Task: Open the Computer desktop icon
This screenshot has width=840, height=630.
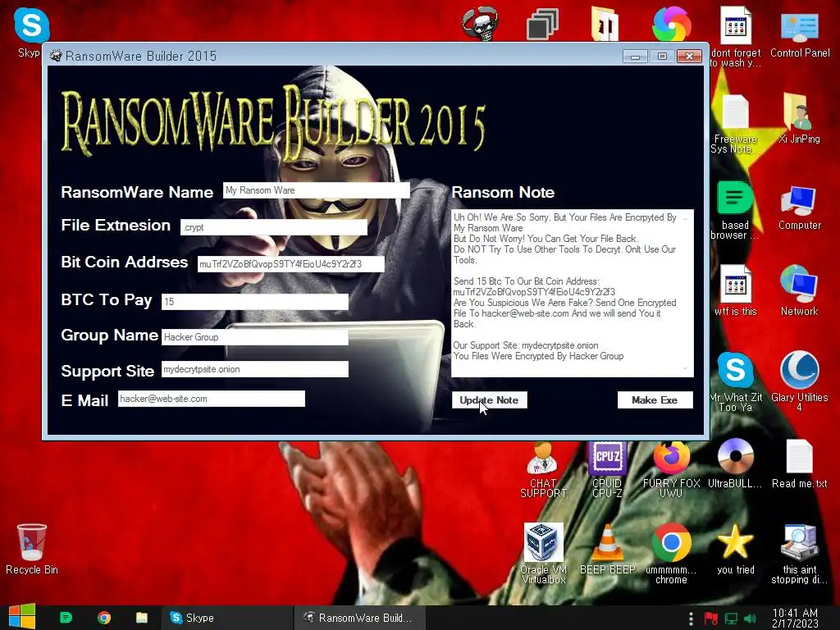Action: (x=799, y=208)
